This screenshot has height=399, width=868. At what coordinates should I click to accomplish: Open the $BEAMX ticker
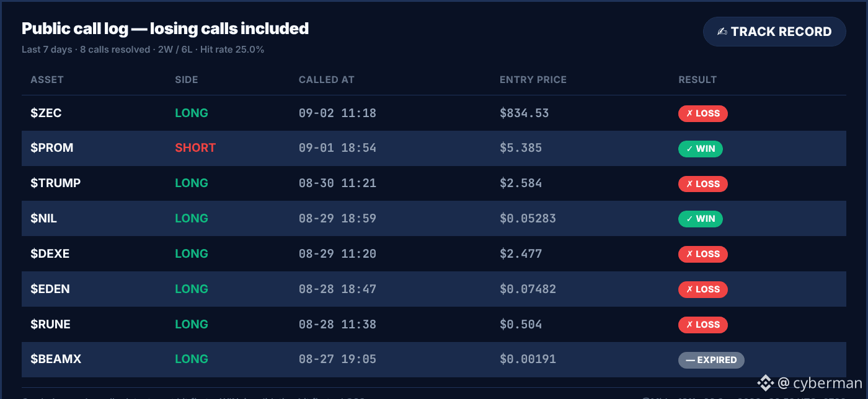pyautogui.click(x=56, y=359)
